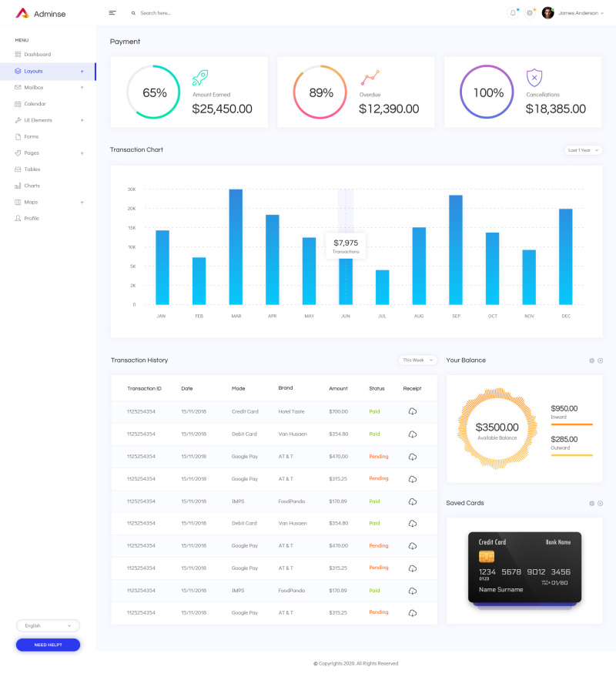Open the Last 1 Year dropdown
This screenshot has height=677, width=616.
click(x=583, y=150)
